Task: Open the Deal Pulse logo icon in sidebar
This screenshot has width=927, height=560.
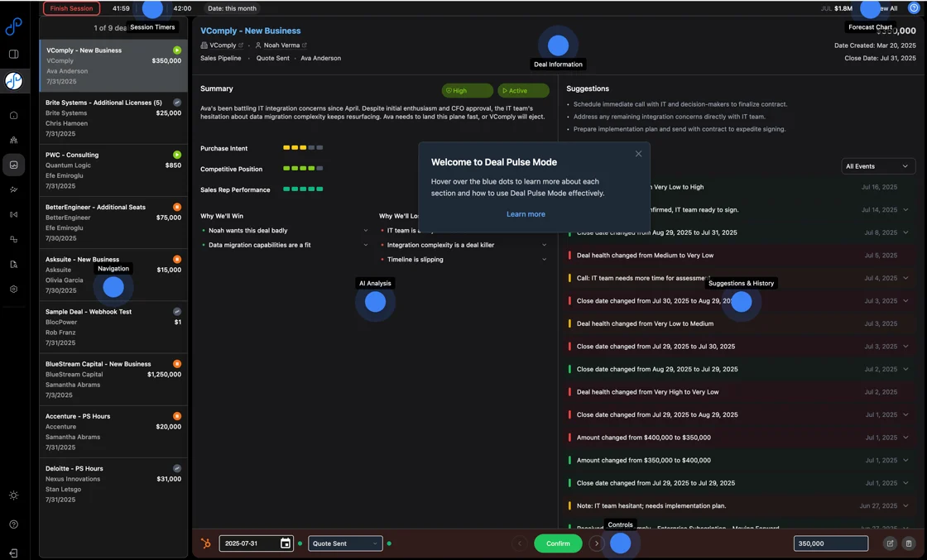Action: coord(13,26)
